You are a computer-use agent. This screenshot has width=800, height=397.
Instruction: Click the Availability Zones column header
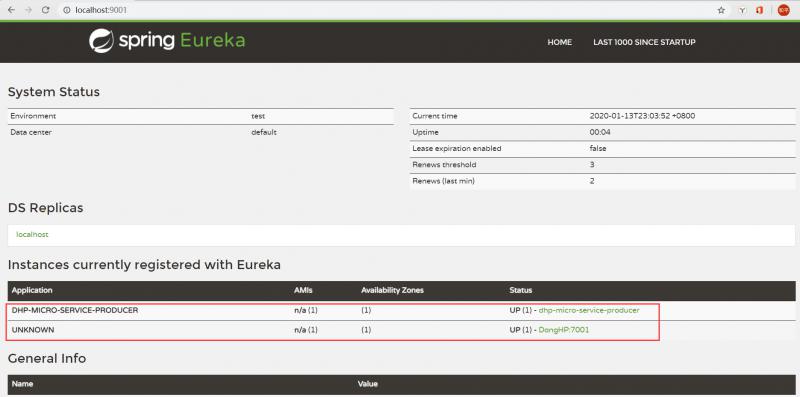pyautogui.click(x=392, y=290)
